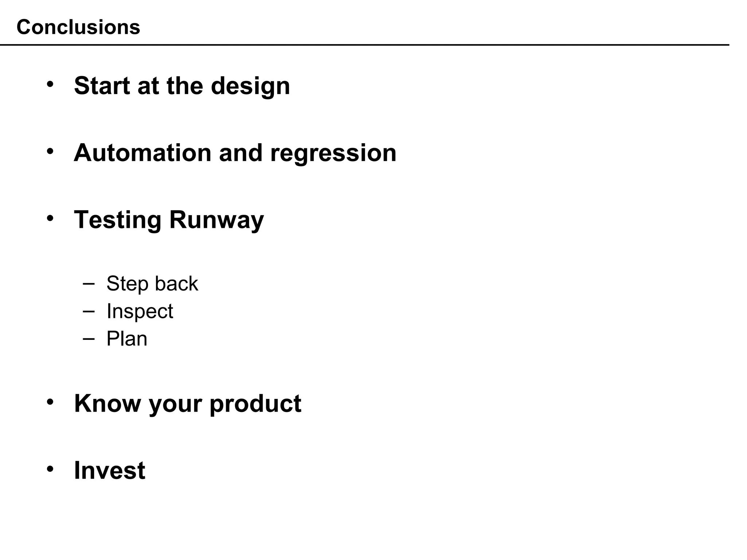Screen dimensions: 747x560
Task: Select the 'Start at the design' bullet text
Action: tap(182, 86)
